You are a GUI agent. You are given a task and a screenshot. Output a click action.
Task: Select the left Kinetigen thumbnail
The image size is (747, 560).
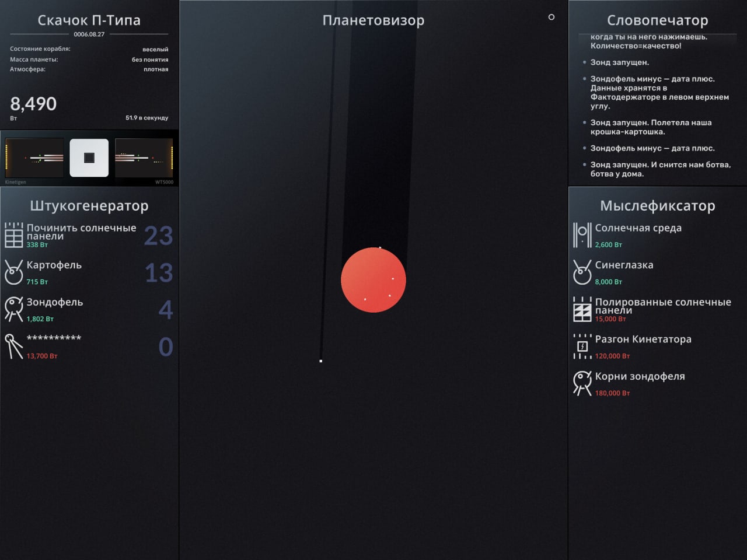tap(34, 157)
